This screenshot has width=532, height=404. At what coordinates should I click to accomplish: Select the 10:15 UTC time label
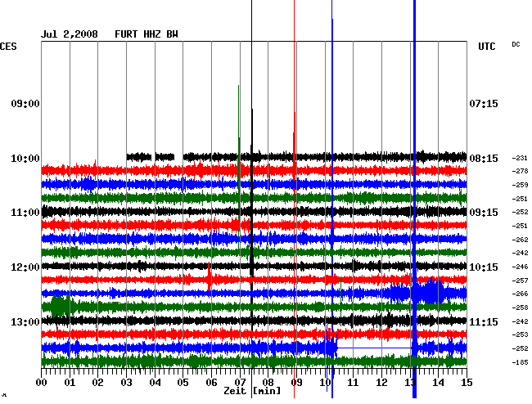[x=484, y=267]
